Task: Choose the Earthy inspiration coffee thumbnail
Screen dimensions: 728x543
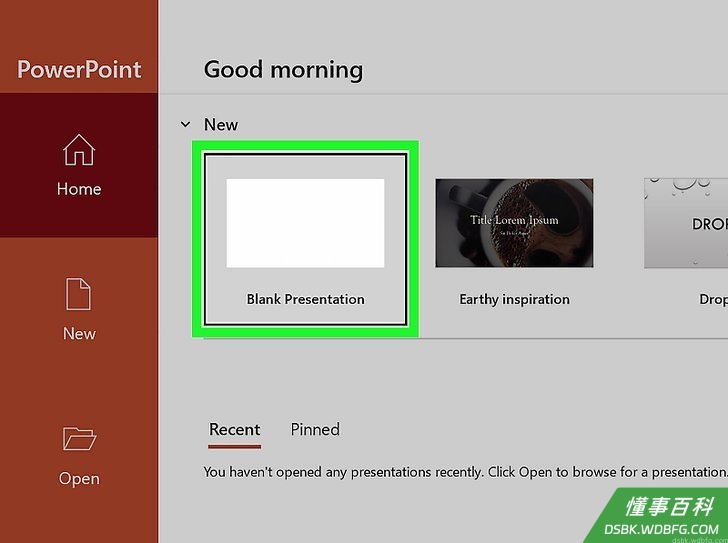Action: point(514,223)
